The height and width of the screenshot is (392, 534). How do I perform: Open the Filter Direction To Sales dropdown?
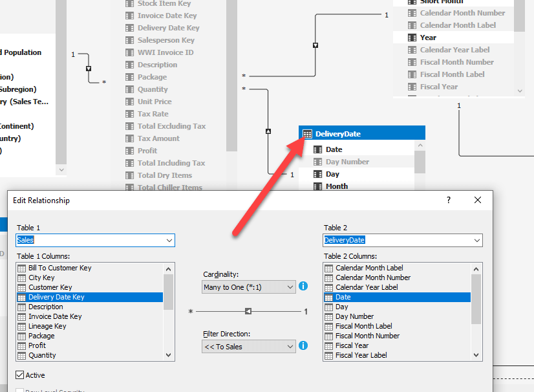(249, 347)
